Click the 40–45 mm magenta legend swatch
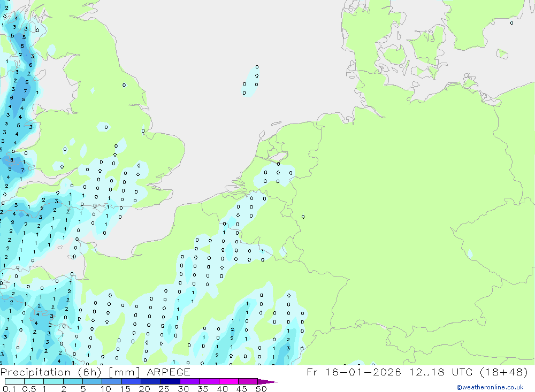535x392 pixels. 228,381
